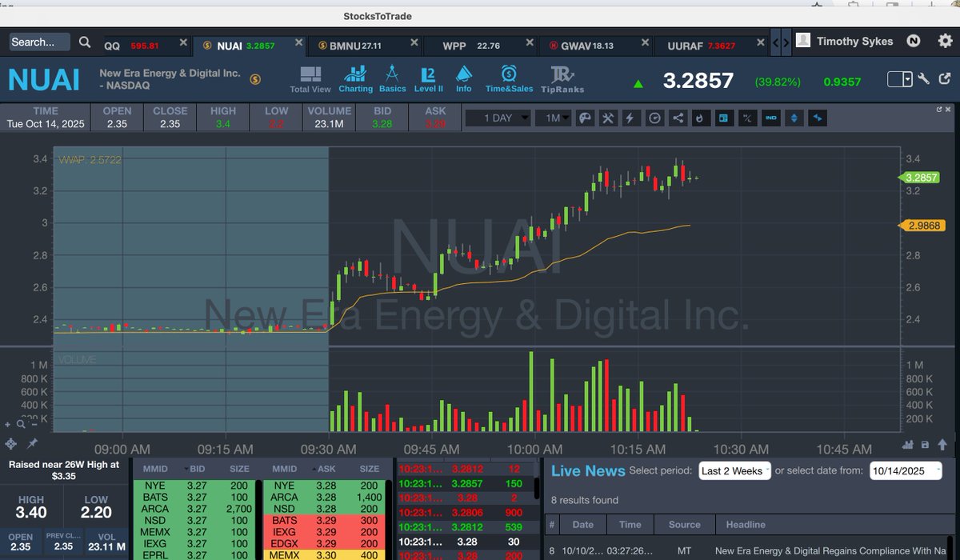
Task: Click the chart magnifier zoom icon
Action: (19, 425)
